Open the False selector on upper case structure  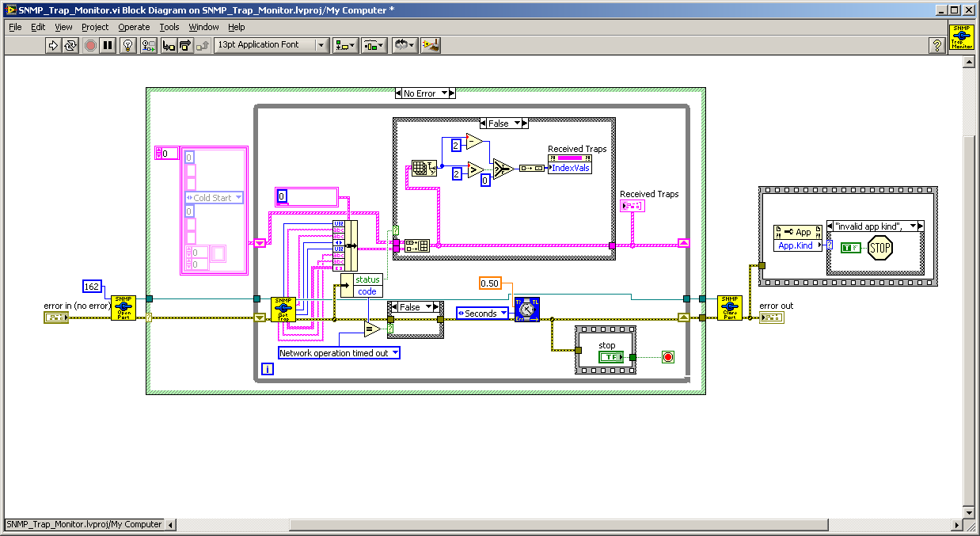504,124
